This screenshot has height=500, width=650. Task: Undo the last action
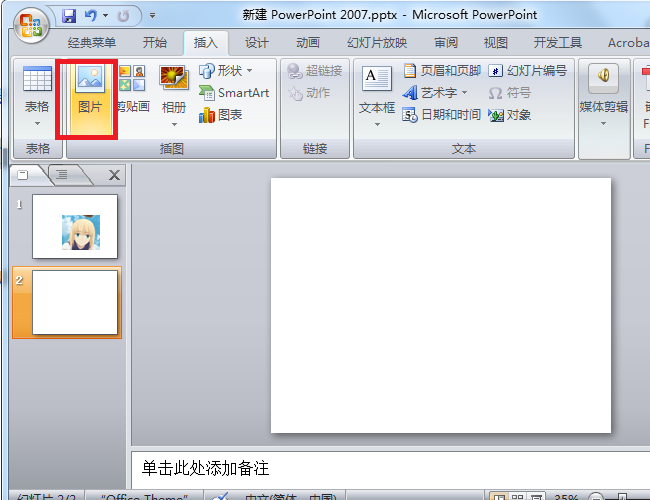point(90,16)
